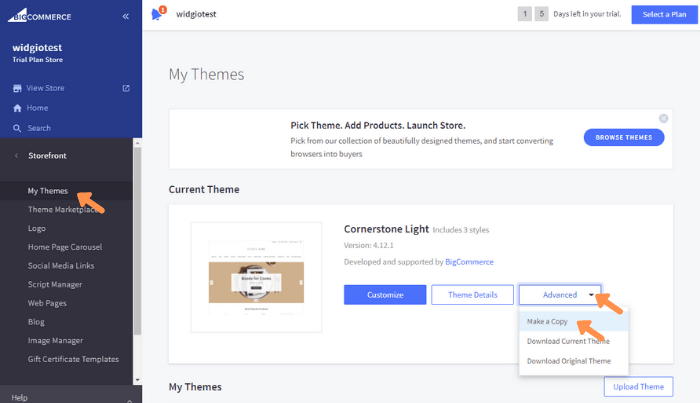Click Search in sidebar

click(39, 128)
